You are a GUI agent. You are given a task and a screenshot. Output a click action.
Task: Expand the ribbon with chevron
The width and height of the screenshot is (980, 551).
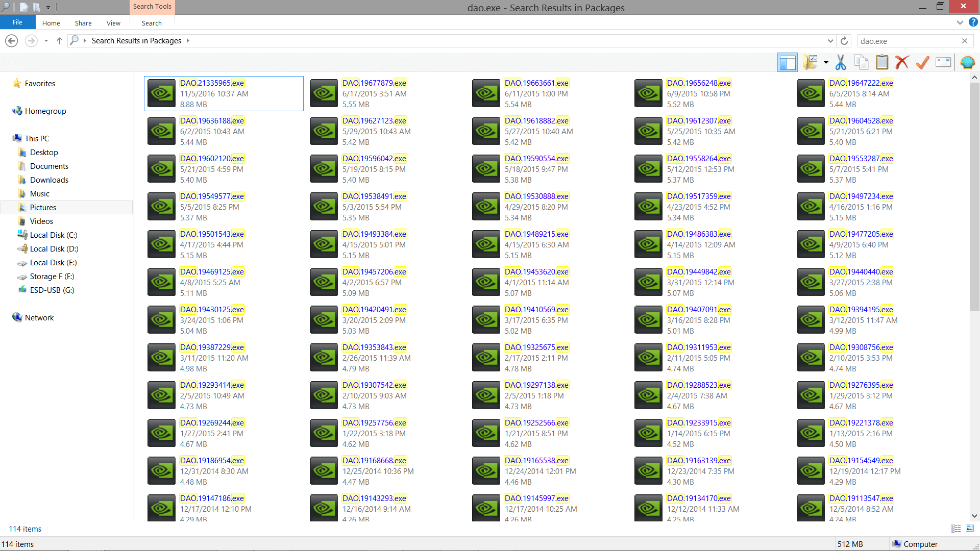point(960,22)
